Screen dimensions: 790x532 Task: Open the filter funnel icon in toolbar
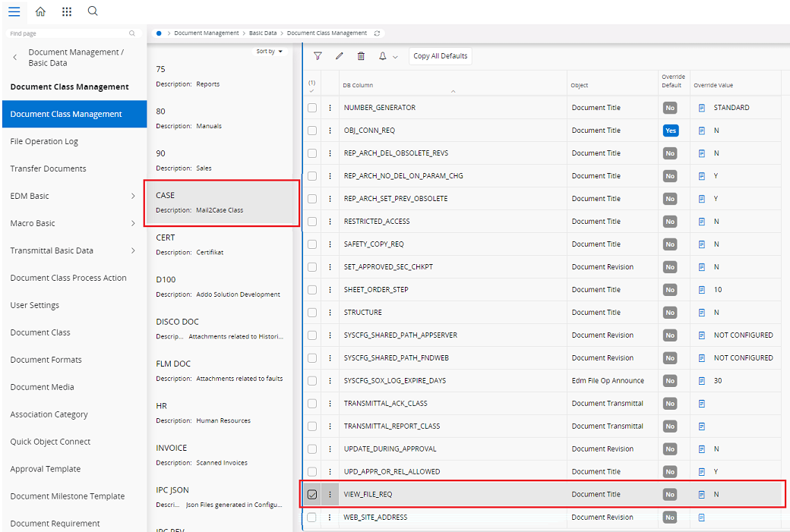[318, 56]
